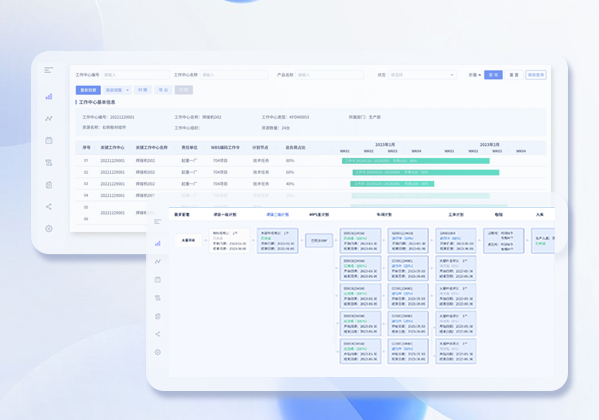599x420 pixels.
Task: Open the share sidebar icon in upper panel
Action: pos(49,207)
